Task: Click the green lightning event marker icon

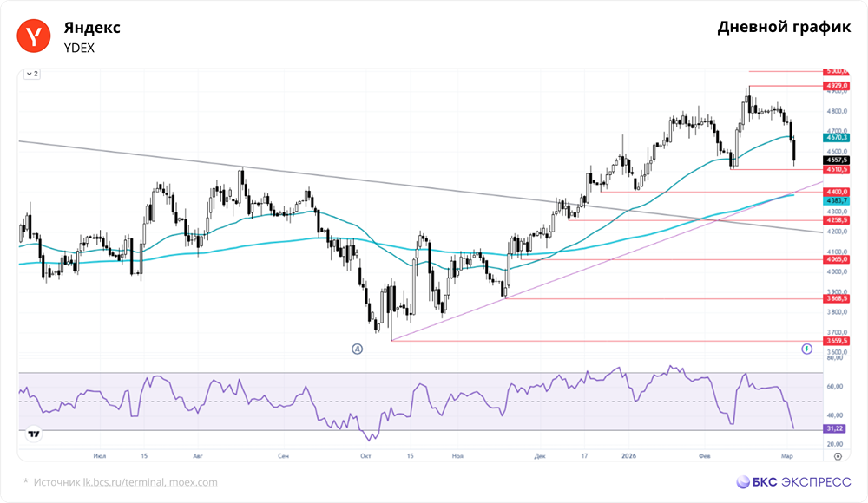Action: [x=807, y=349]
